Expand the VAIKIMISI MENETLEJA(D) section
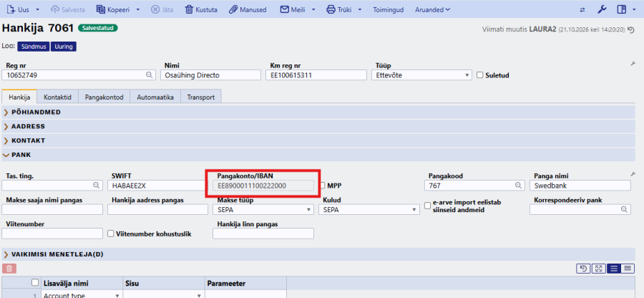 tap(318, 254)
